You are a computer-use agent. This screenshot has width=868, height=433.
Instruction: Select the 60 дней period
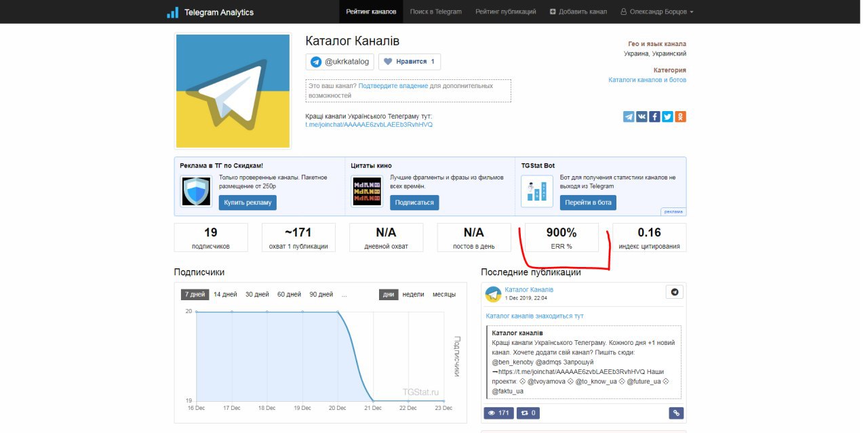coord(289,294)
